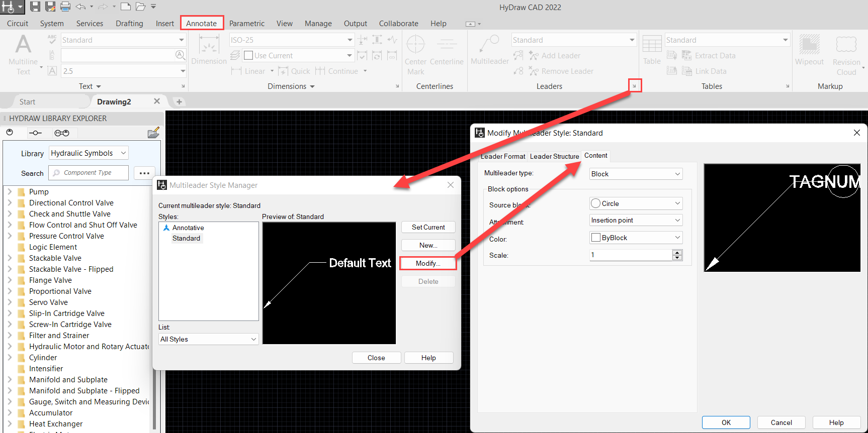This screenshot has width=868, height=433.
Task: Click the Component Type search field
Action: click(89, 173)
